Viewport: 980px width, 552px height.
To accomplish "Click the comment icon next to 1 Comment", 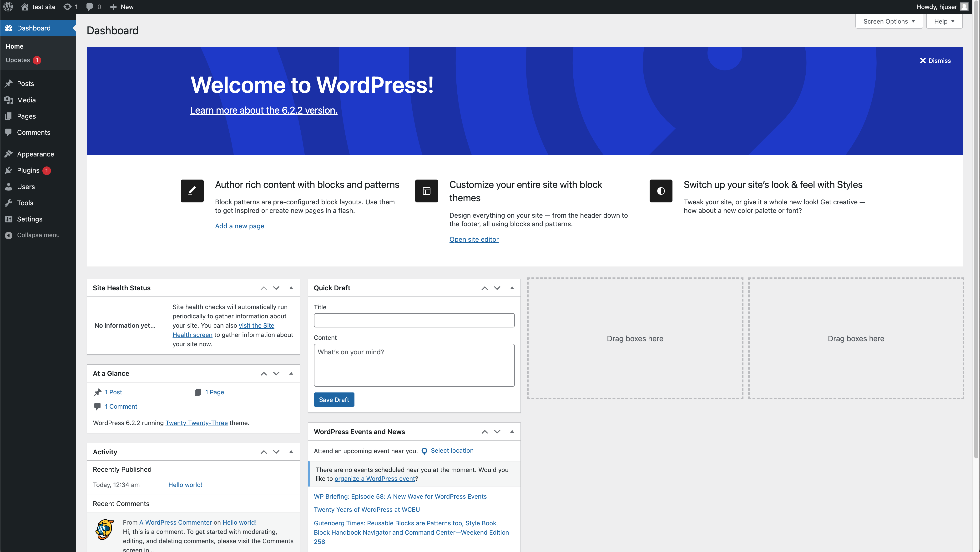I will coord(97,407).
